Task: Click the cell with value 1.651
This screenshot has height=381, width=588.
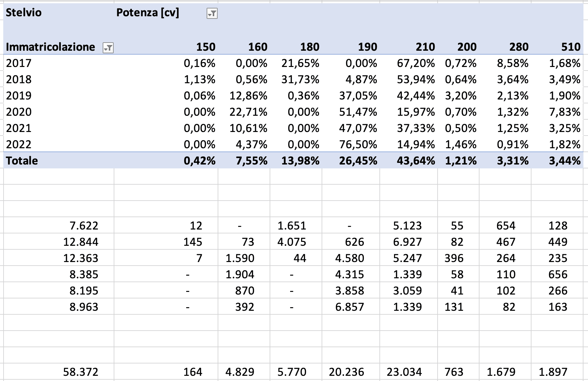Action: pos(292,225)
